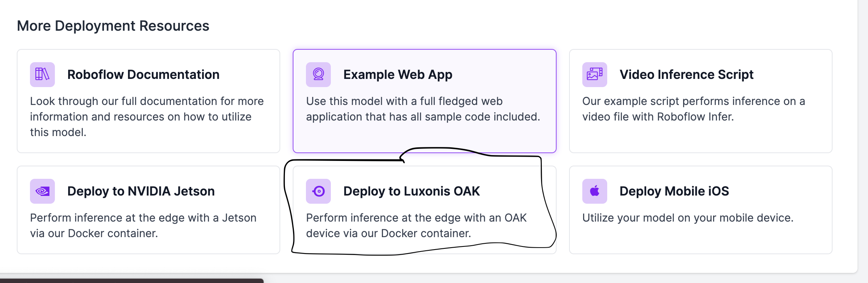Click 'Utilize your model on your mobile device' text
Viewport: 868px width, 283px height.
[687, 218]
